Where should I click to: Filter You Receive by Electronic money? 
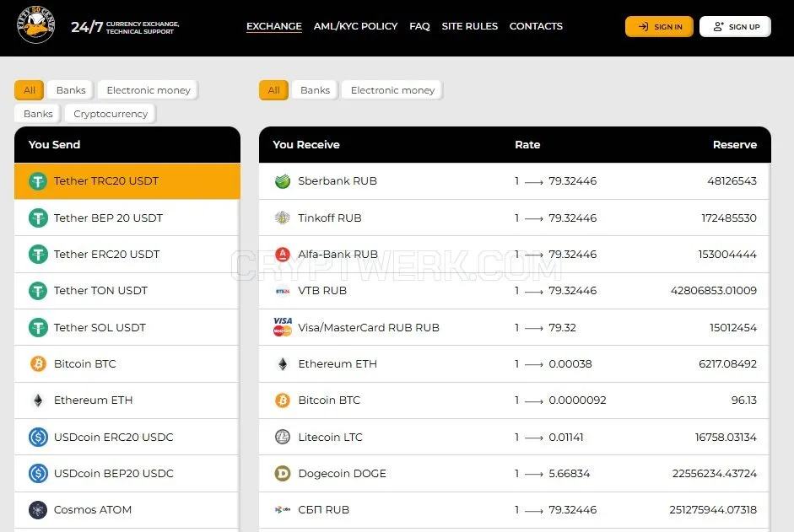click(392, 90)
